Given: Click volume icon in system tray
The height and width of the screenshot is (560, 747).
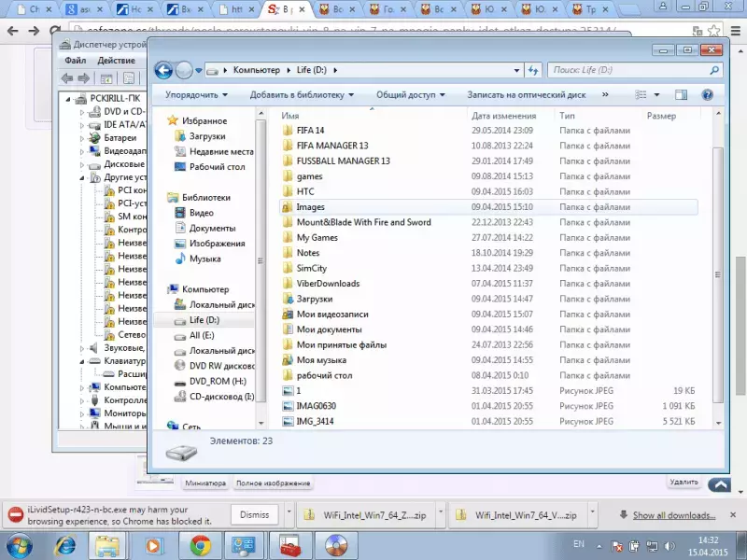Looking at the screenshot, I should pos(669,546).
